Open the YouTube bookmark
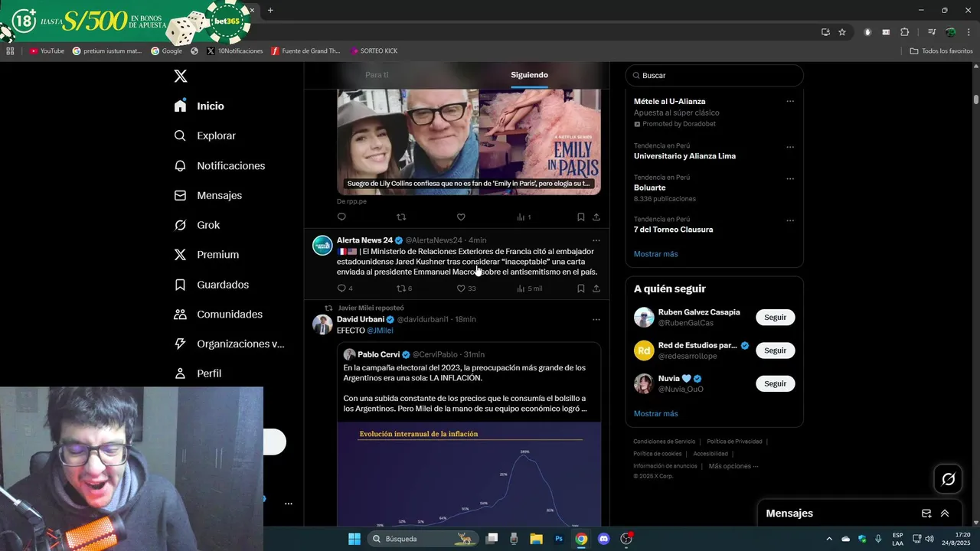Image resolution: width=980 pixels, height=551 pixels. [x=47, y=51]
